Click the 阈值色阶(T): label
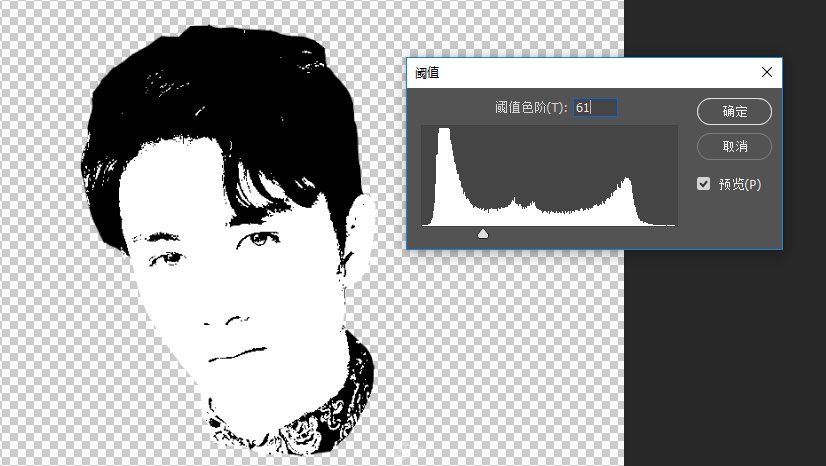The width and height of the screenshot is (826, 466). point(531,108)
